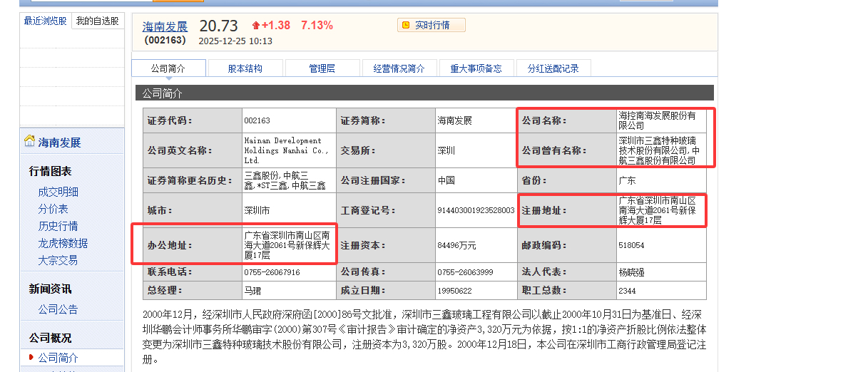Click the red up-arrow price change icon
Screen dimensions: 868x372
pos(256,26)
